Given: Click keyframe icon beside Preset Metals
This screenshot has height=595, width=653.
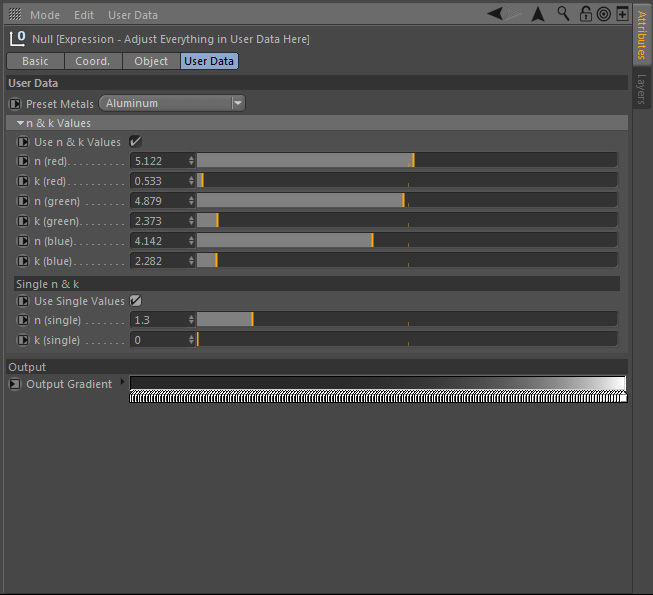Looking at the screenshot, I should point(15,103).
